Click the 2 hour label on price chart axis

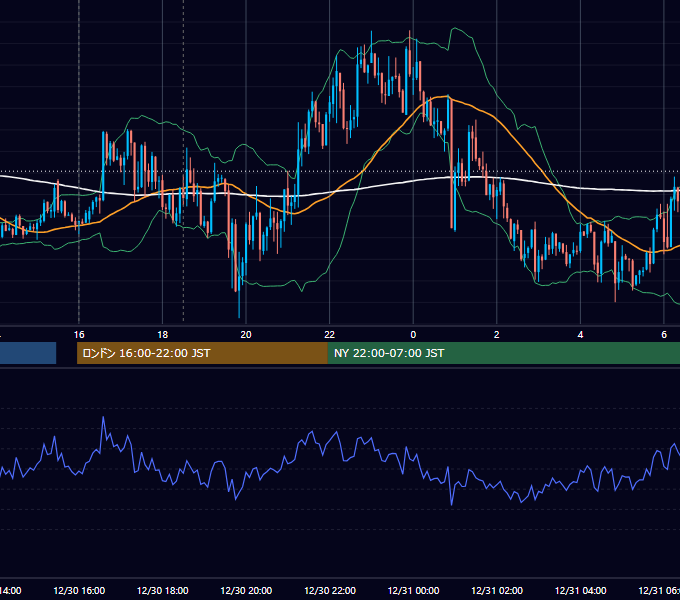click(x=497, y=335)
